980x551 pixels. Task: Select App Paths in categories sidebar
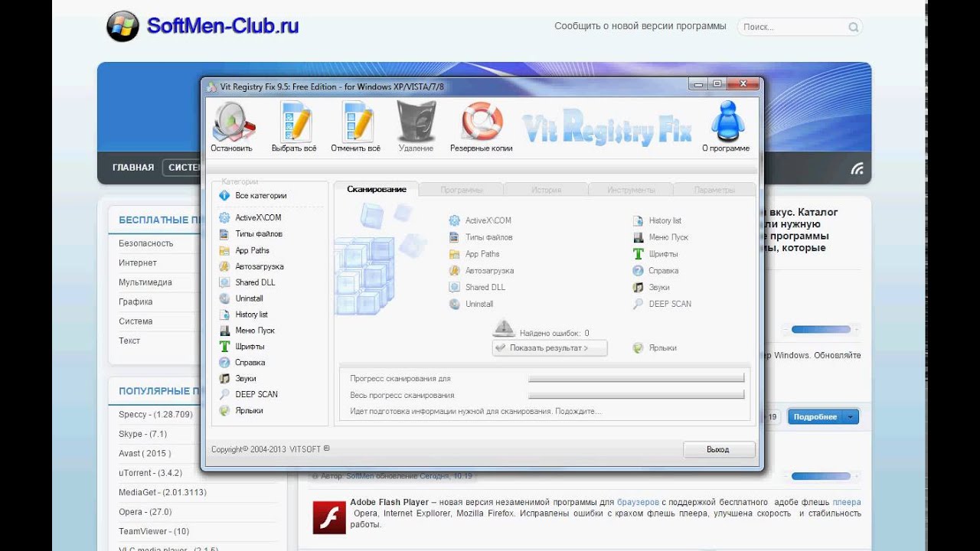pos(243,250)
